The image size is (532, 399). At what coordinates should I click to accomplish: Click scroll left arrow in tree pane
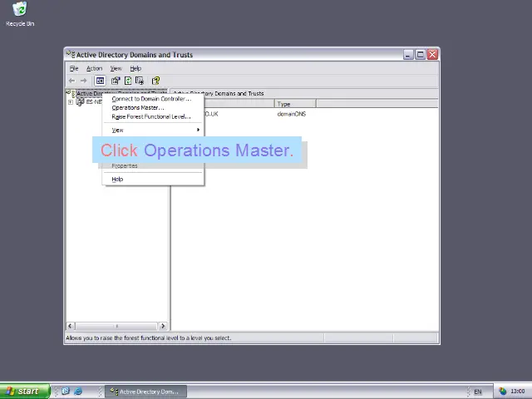70,326
